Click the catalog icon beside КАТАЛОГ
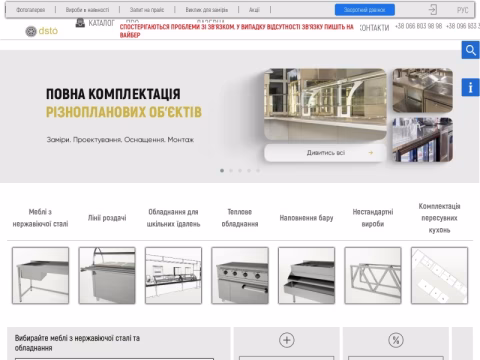The width and height of the screenshot is (480, 360). [x=80, y=23]
